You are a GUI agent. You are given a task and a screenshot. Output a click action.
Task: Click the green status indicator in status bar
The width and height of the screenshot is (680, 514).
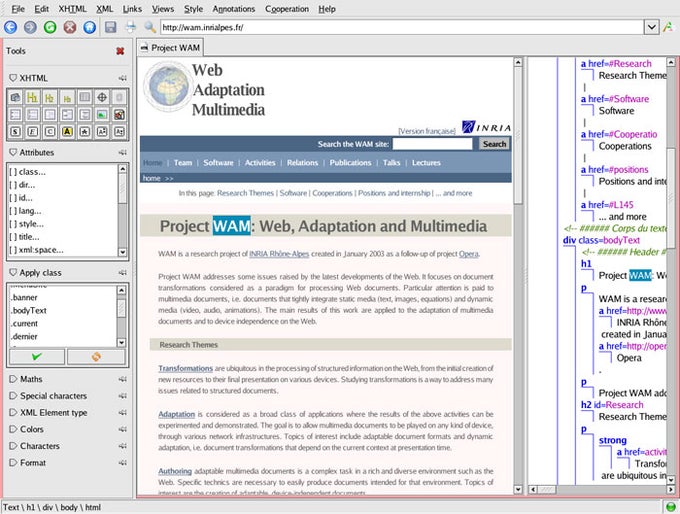670,507
